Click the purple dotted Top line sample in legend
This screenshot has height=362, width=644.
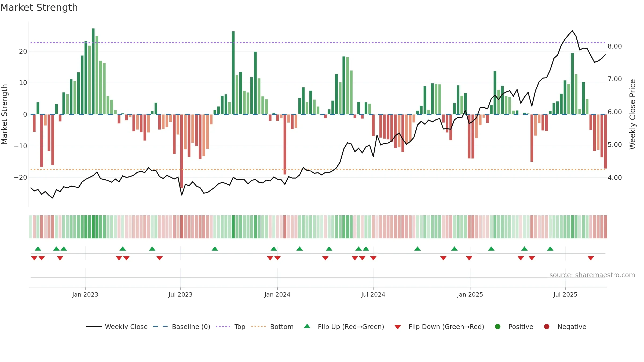click(223, 327)
